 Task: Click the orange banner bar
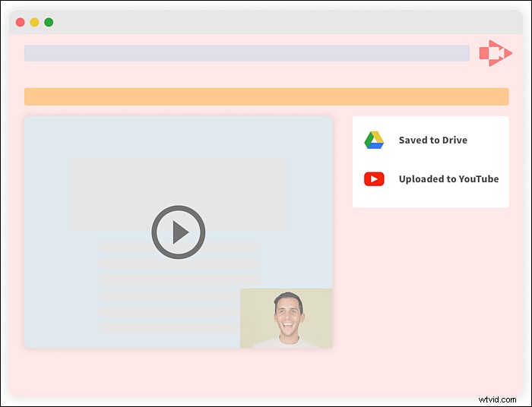[x=266, y=96]
